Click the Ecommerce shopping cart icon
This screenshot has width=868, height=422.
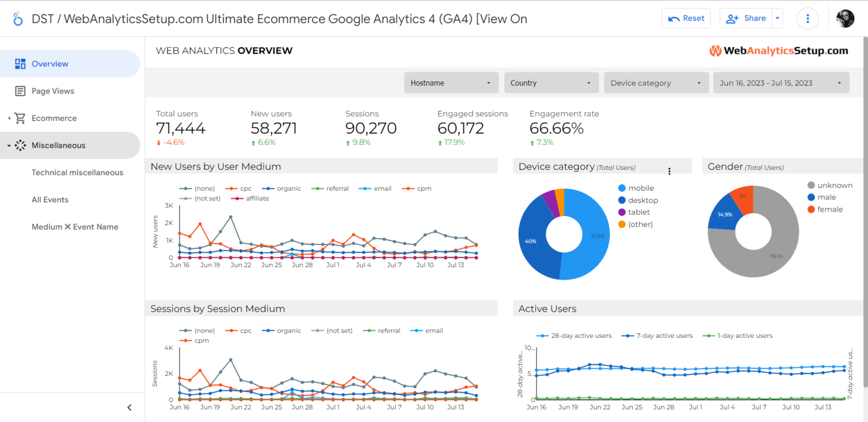click(x=21, y=118)
